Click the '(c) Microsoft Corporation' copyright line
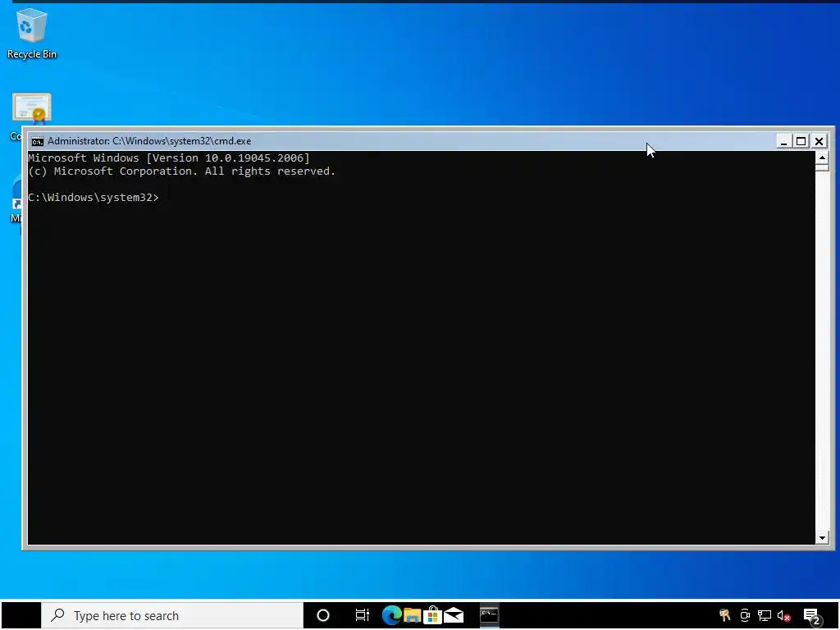This screenshot has width=840, height=630. tap(181, 171)
